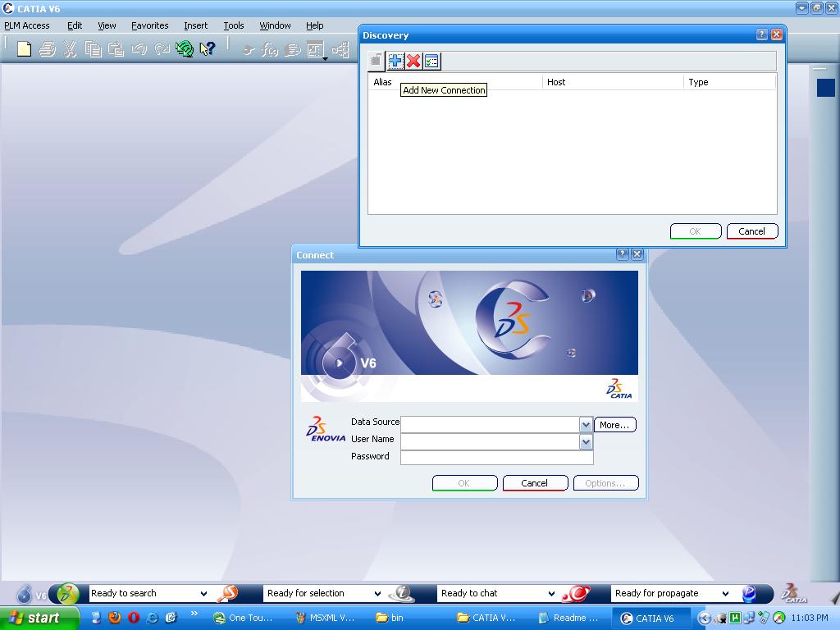The image size is (840, 630).
Task: Click the orange search magnifier icon
Action: [227, 594]
